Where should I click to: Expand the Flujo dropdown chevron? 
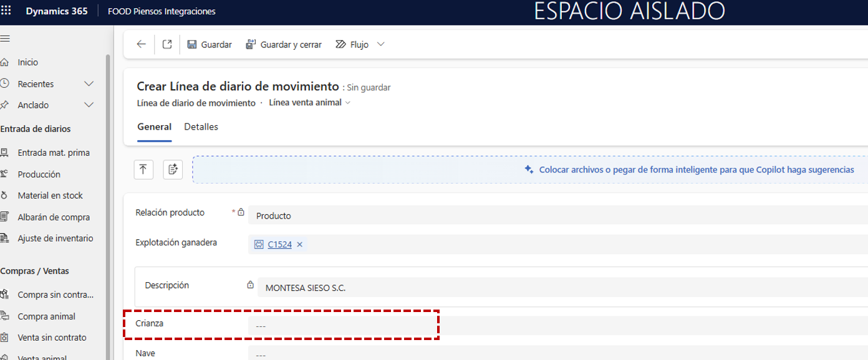coord(381,44)
